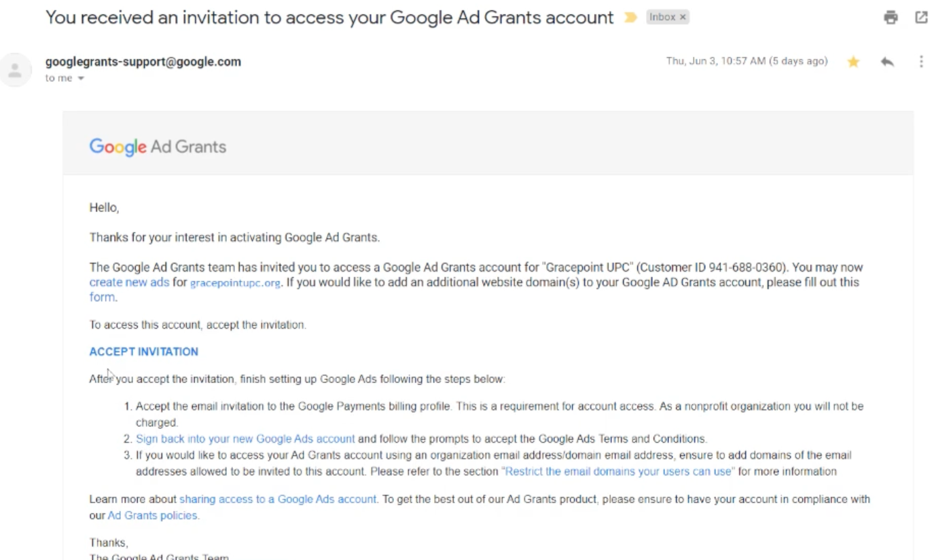Screen dimensions: 934x560
Task: Click the ACCEPT INVITATION link
Action: click(x=144, y=352)
